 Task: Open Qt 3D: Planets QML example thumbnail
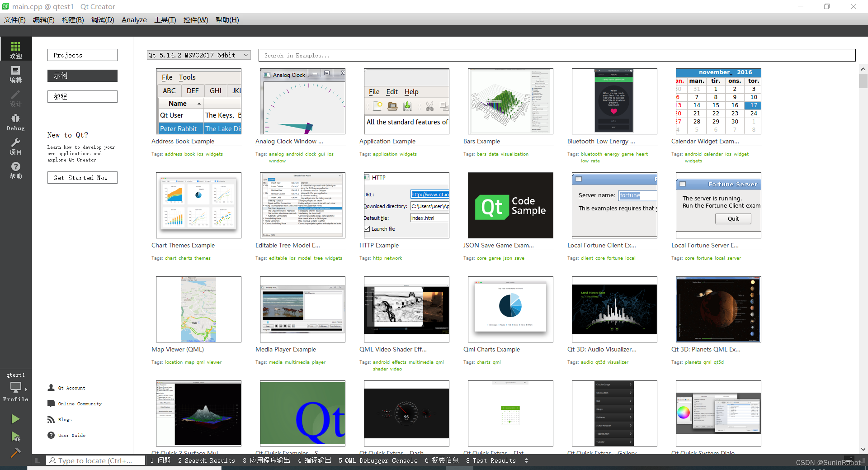[718, 309]
